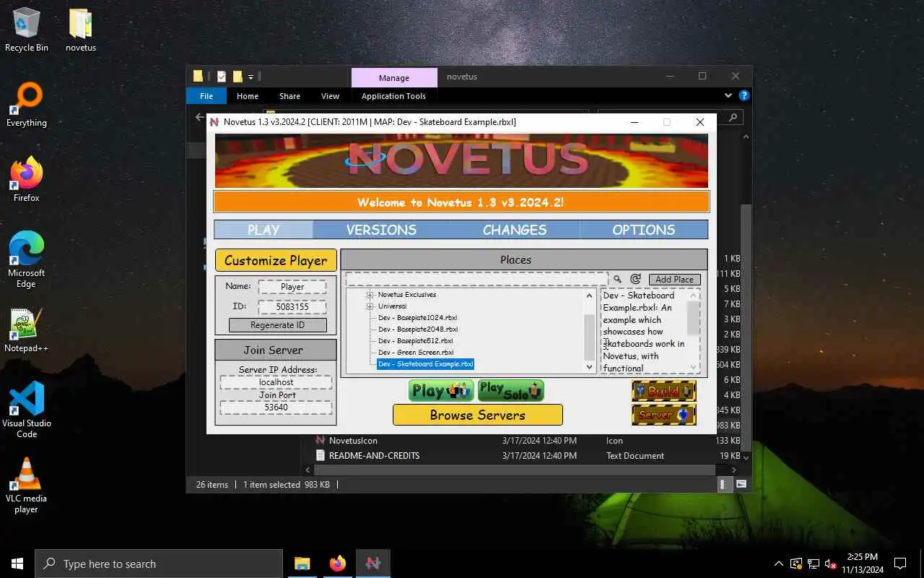924x578 pixels.
Task: Expand the Novetus Exclusives tree node
Action: pos(370,295)
